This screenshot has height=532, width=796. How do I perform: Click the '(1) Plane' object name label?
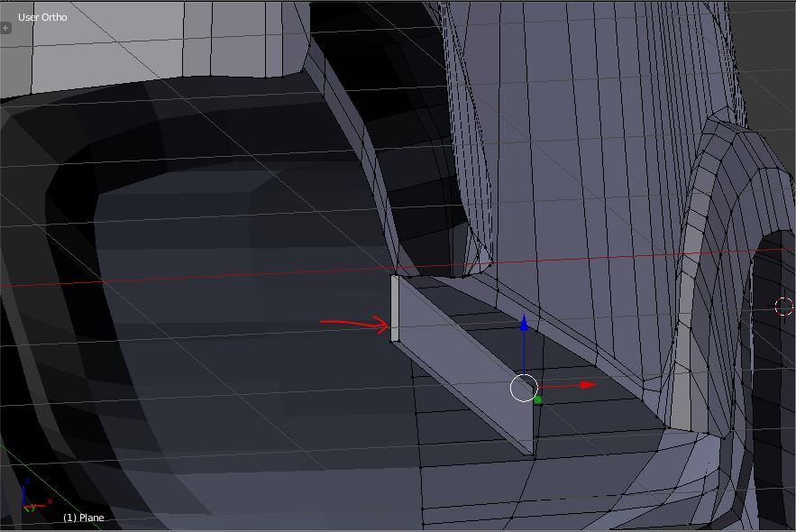pyautogui.click(x=84, y=518)
